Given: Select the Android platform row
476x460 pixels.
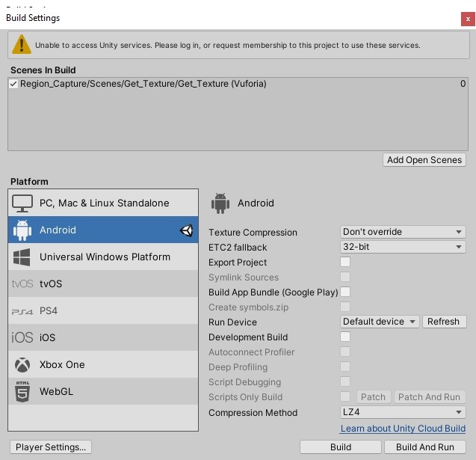Looking at the screenshot, I should [x=103, y=230].
